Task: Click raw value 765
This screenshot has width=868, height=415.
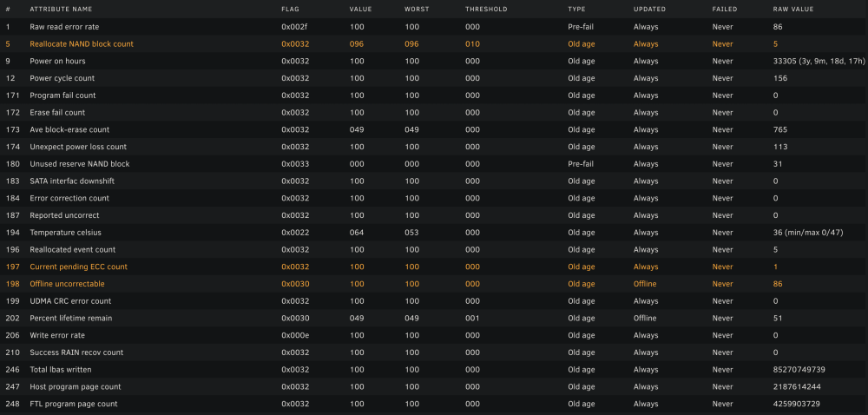Action: 780,129
